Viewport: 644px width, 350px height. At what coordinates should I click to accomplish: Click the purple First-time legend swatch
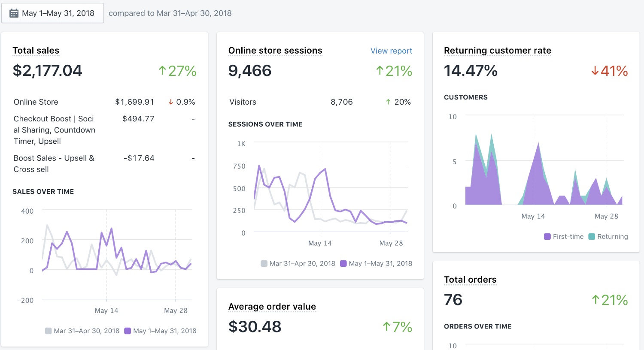(x=547, y=236)
